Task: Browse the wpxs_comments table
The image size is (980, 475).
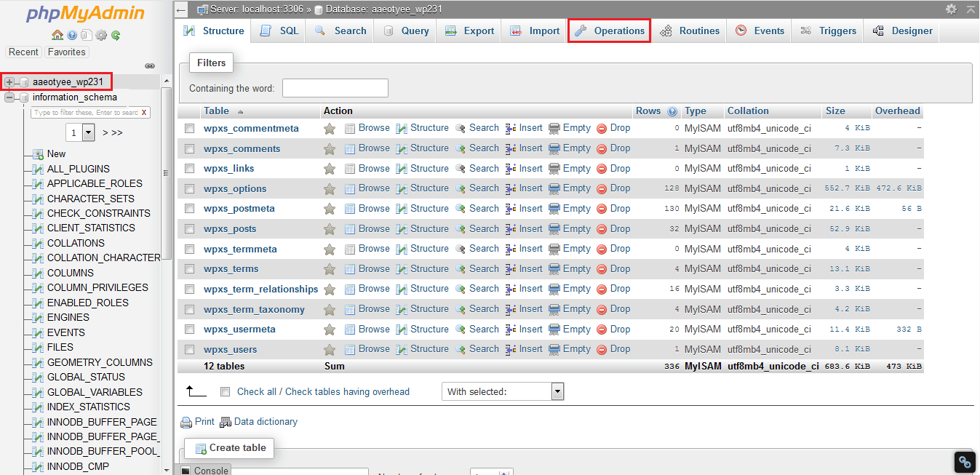Action: (373, 148)
